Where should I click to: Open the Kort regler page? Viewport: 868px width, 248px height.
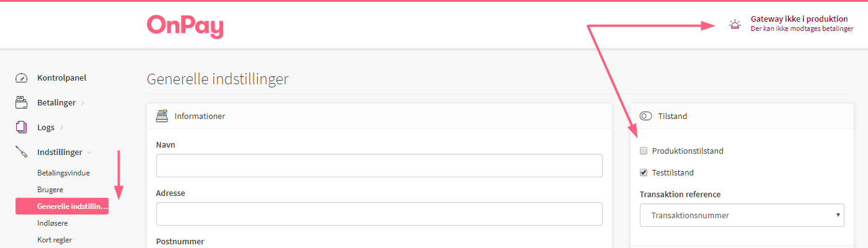pyautogui.click(x=55, y=239)
